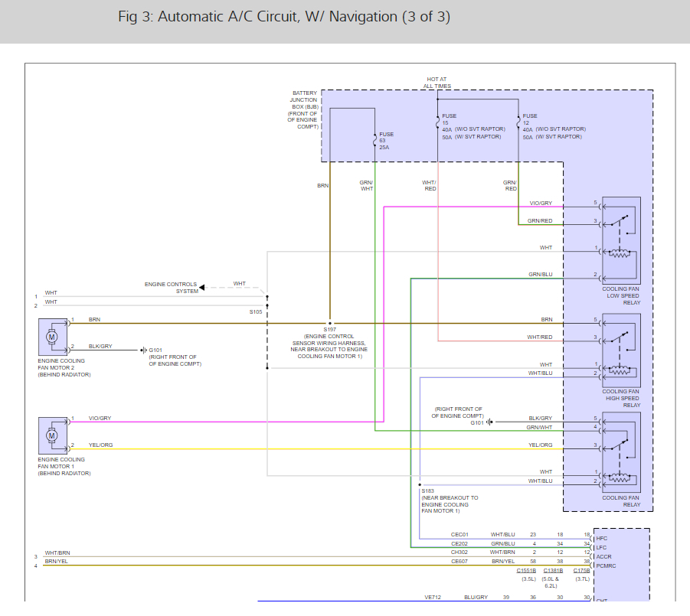This screenshot has height=616, width=690.
Task: Click the Fuse 63 25A symbol
Action: coord(375,141)
